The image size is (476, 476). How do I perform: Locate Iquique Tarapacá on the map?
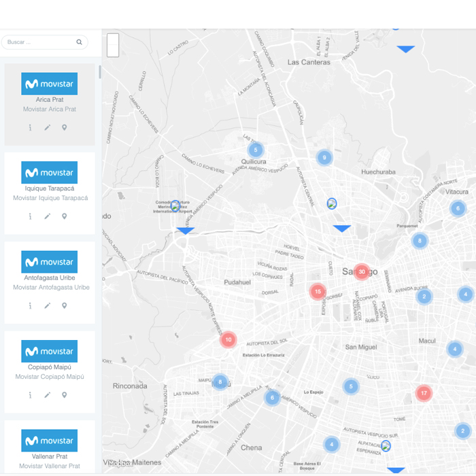point(65,216)
